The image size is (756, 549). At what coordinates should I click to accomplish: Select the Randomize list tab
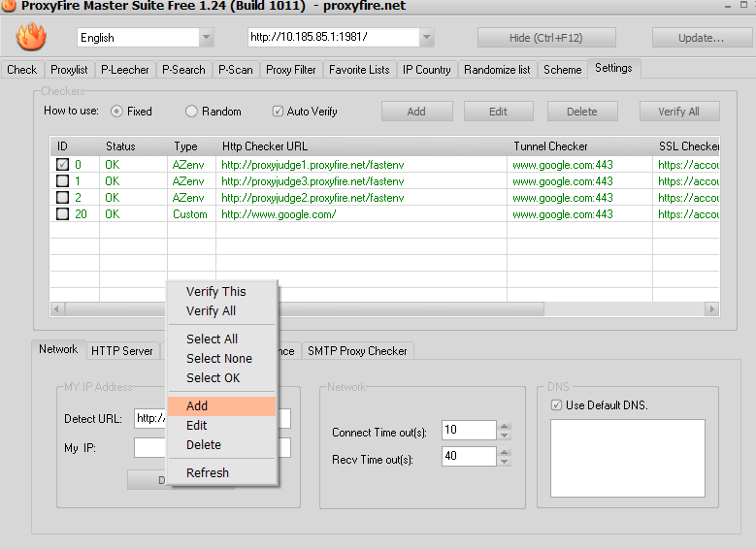coord(497,70)
